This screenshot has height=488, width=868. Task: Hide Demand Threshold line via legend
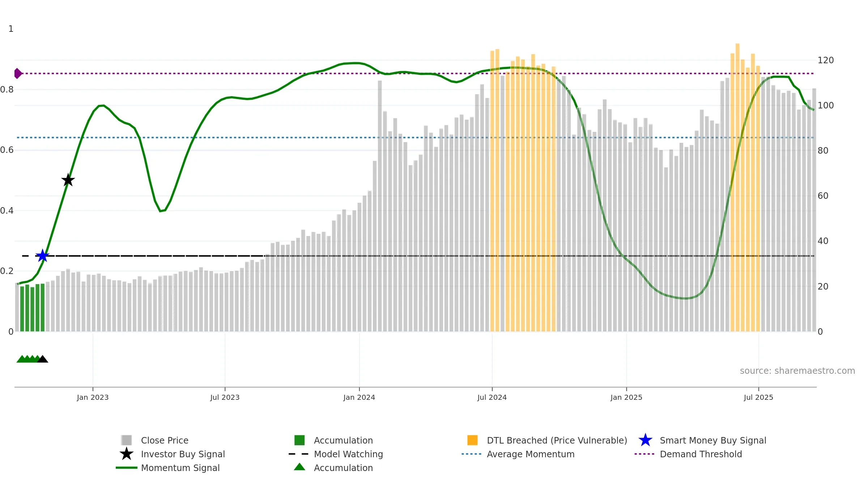(x=701, y=454)
